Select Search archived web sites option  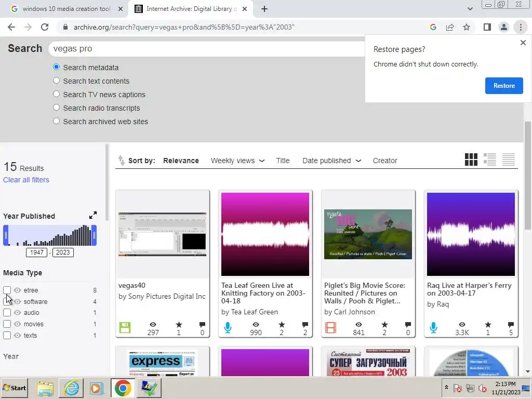pyautogui.click(x=56, y=121)
